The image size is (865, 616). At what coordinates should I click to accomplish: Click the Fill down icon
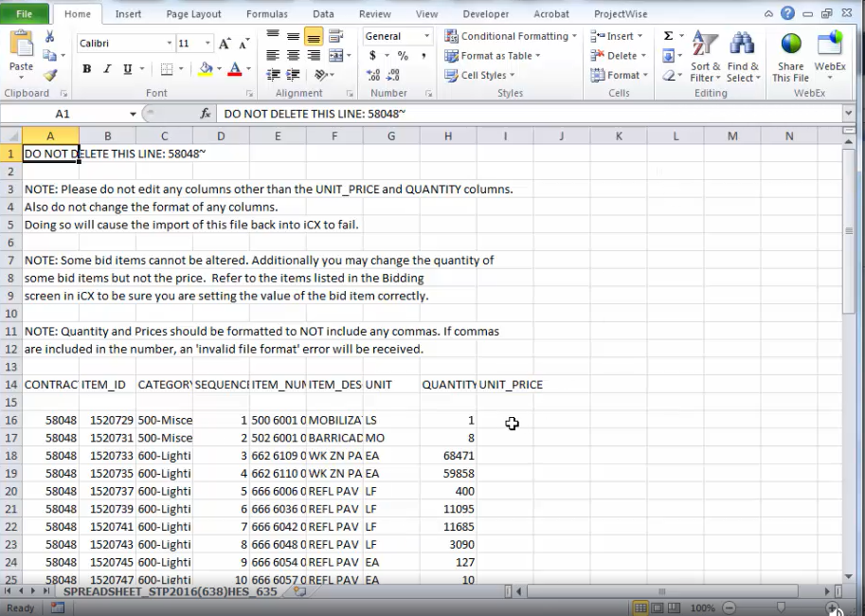tap(668, 55)
